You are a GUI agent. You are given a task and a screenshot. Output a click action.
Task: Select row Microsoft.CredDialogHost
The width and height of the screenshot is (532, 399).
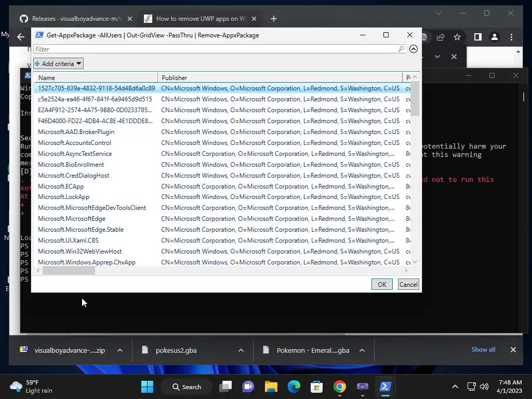point(222,176)
